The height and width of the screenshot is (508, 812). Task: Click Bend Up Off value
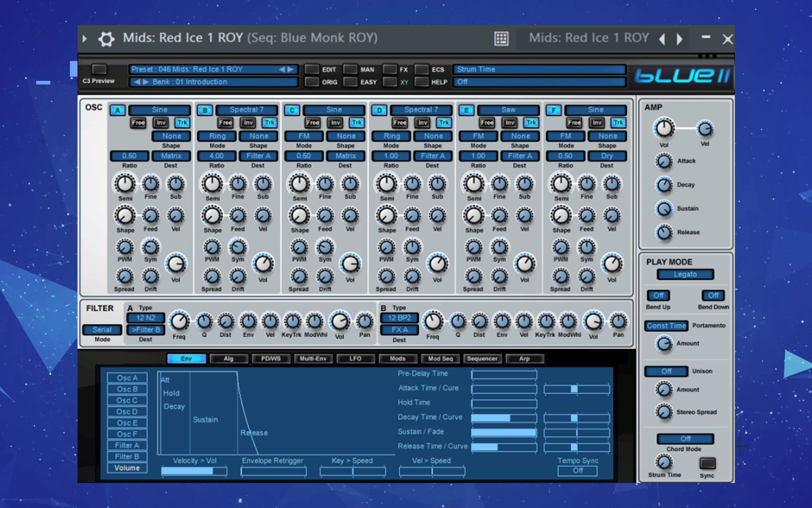[x=658, y=295]
